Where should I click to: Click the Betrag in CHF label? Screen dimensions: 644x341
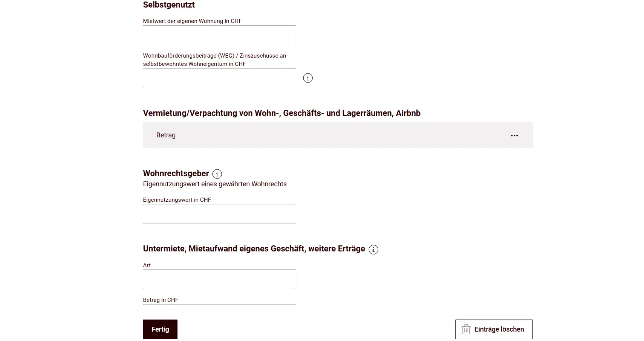[161, 300]
